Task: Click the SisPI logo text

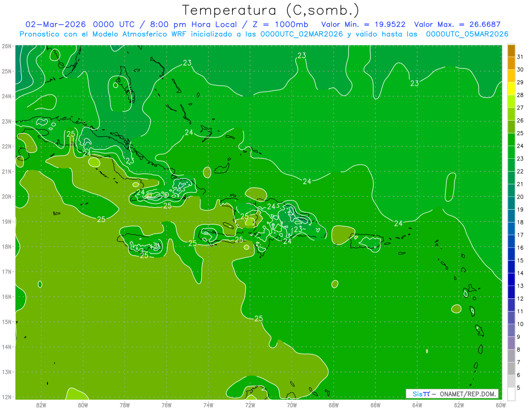Action: pos(421,394)
